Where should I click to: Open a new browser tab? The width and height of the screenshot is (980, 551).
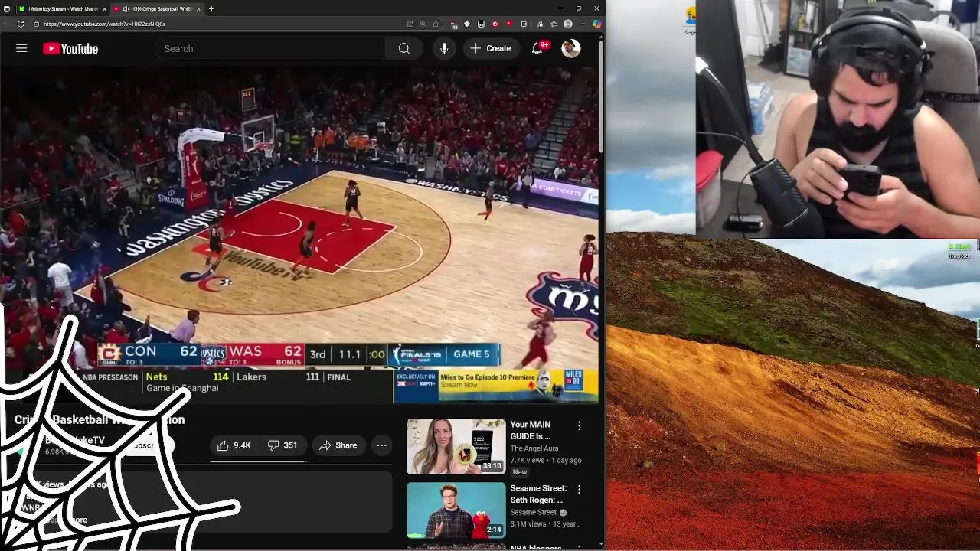click(211, 8)
